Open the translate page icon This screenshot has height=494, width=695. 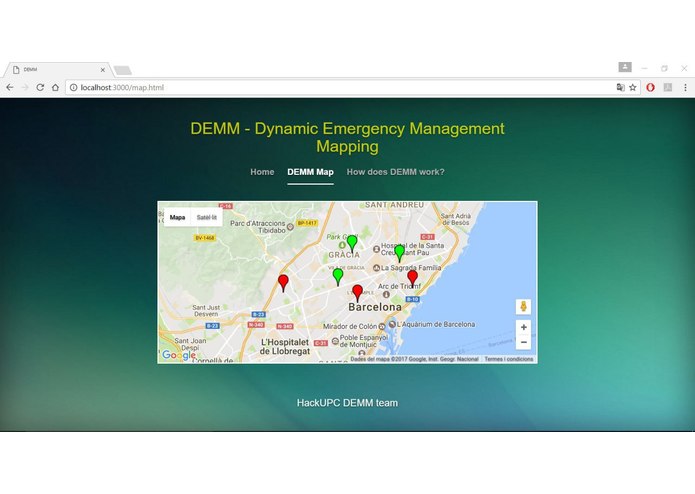pos(621,88)
